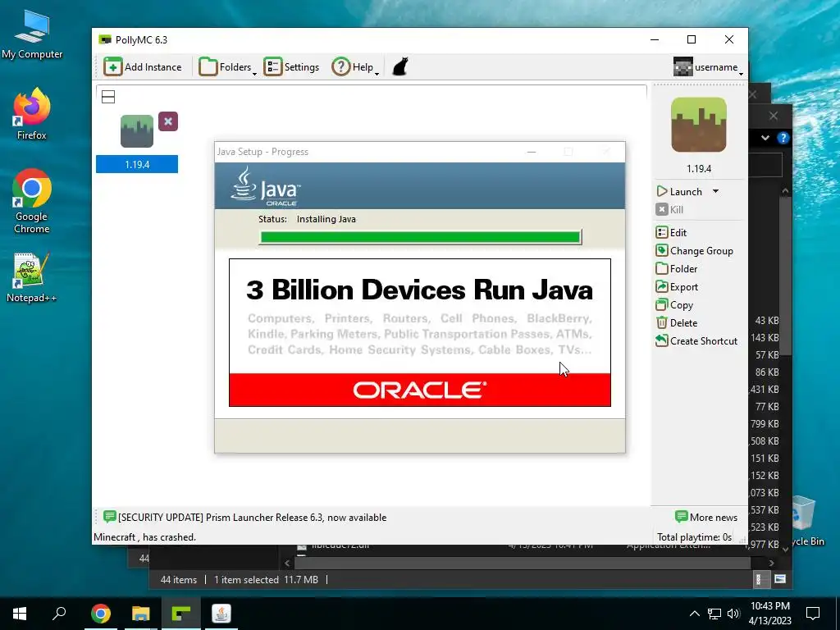Open Firefox desktop shortcut
The image size is (840, 630).
32,114
